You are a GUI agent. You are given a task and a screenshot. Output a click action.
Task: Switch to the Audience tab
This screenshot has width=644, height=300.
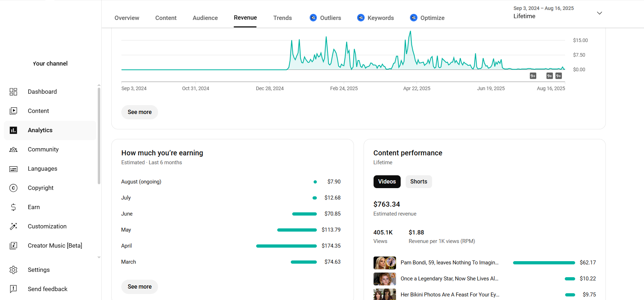point(205,18)
